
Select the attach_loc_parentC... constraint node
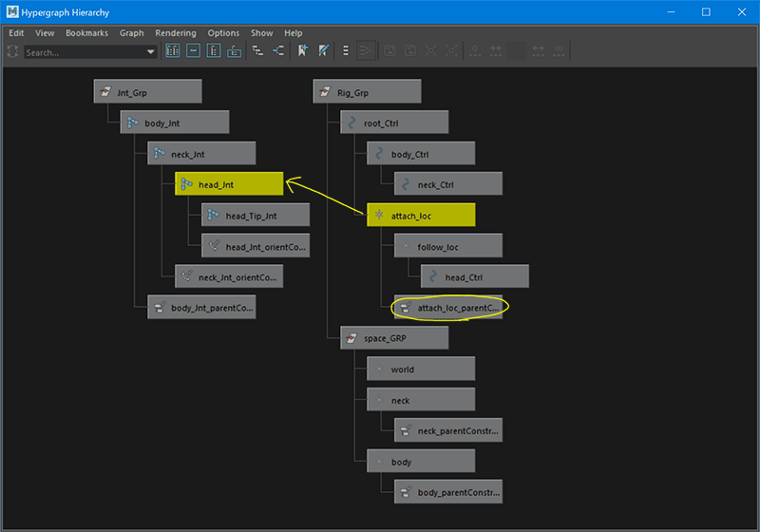coord(448,307)
